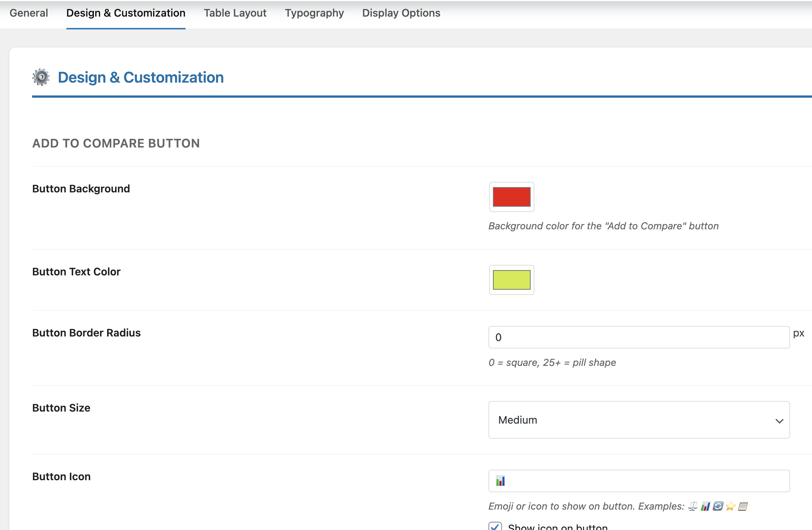Open the yellow-green Button Text Color swatch

coord(511,280)
